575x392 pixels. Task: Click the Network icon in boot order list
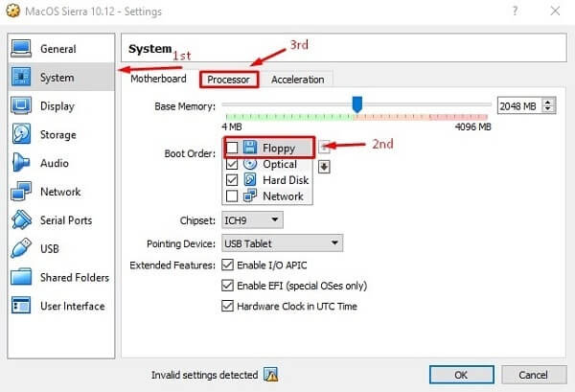click(250, 196)
